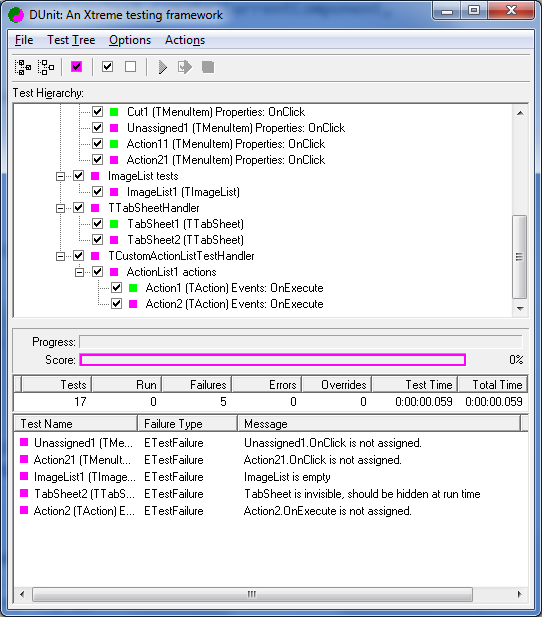The width and height of the screenshot is (542, 617).
Task: Click magenta status square of ImageList tests
Action: (95, 176)
